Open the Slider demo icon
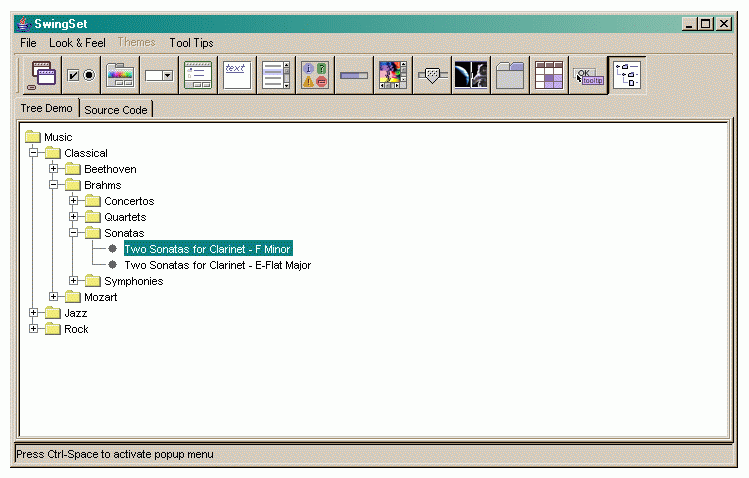Image resolution: width=749 pixels, height=478 pixels. point(432,75)
